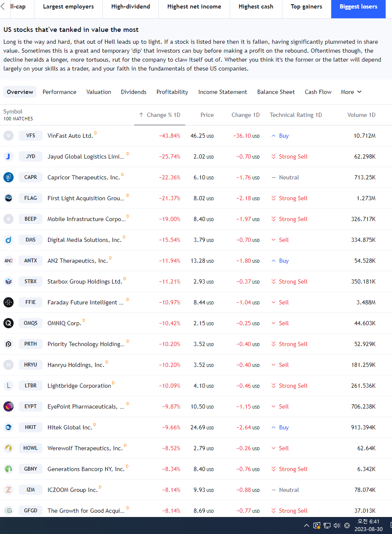
Task: Click the OMNIQ Corp. logo icon
Action: coord(8,323)
